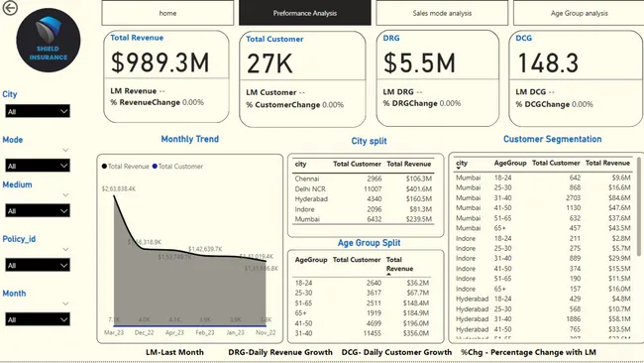The image size is (644, 363).
Task: Sort City split by Total Revenue header
Action: click(x=408, y=164)
